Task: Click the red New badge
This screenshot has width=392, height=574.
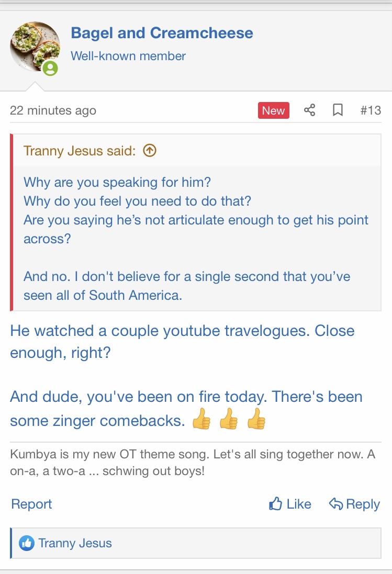Action: coord(273,110)
